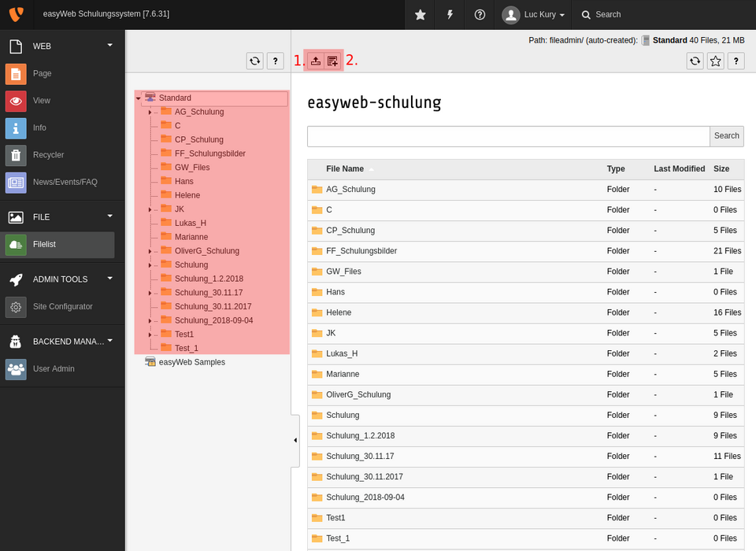Select Marianne in the folder tree

(x=191, y=237)
